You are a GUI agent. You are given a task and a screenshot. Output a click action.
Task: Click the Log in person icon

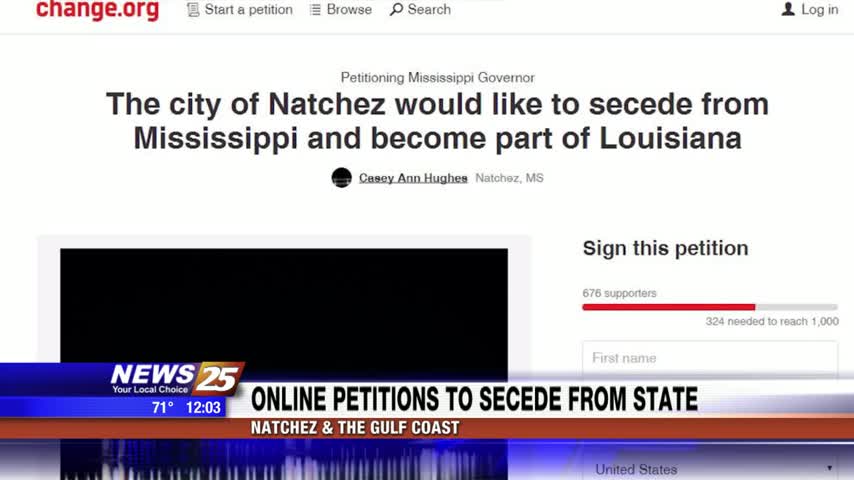(788, 9)
